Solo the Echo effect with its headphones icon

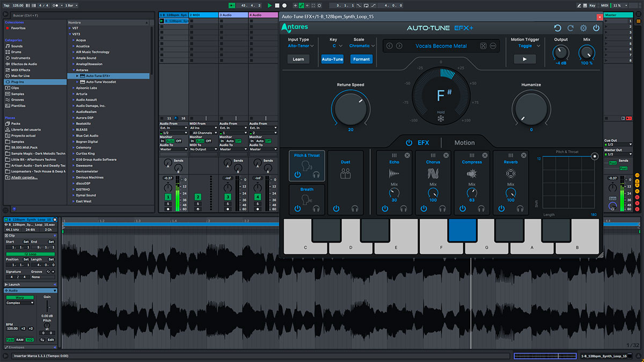pos(404,209)
